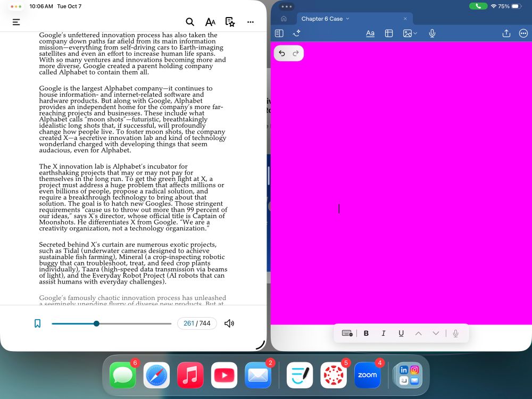Image resolution: width=532 pixels, height=399 pixels.
Task: Open the AI sparkle assistant tool
Action: [x=296, y=33]
